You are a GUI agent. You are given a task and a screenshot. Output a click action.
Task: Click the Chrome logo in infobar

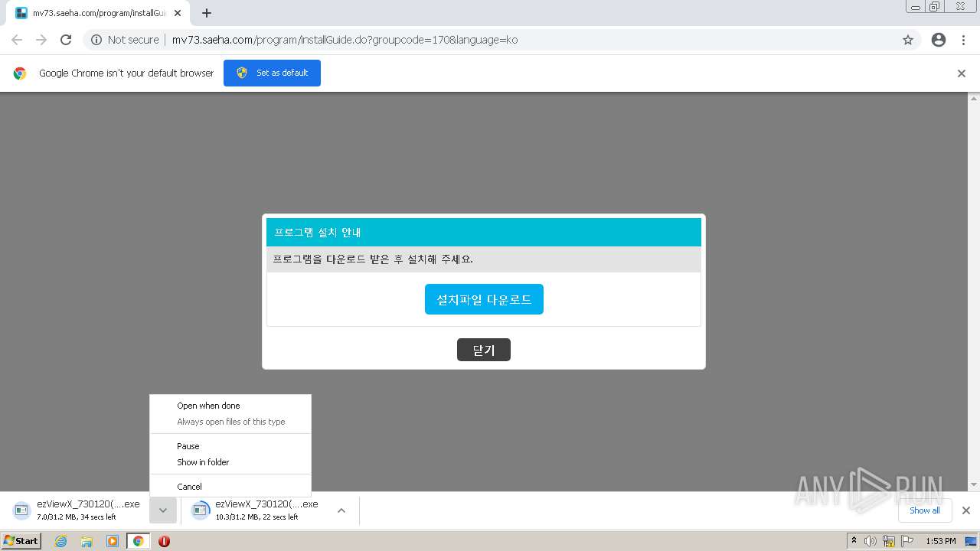(20, 73)
